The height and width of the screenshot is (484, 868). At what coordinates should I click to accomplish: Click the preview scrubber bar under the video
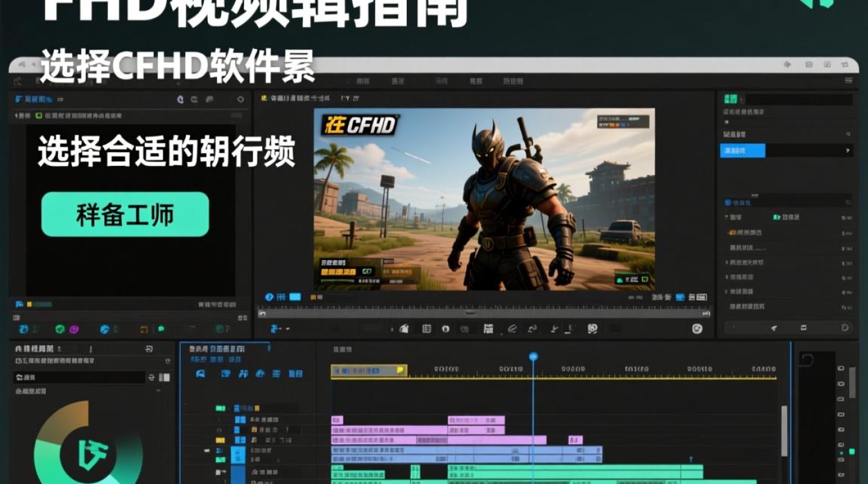click(x=484, y=313)
